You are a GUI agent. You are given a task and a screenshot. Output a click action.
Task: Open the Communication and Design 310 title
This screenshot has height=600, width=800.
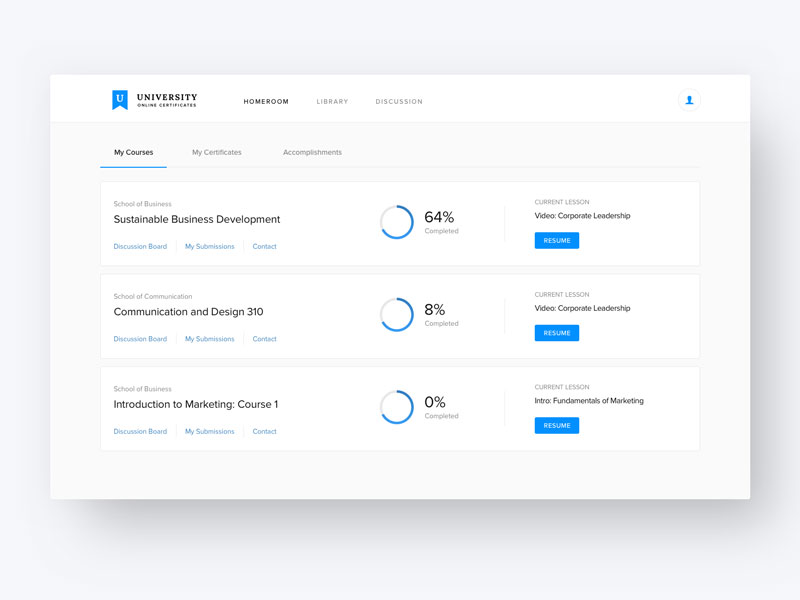[188, 312]
